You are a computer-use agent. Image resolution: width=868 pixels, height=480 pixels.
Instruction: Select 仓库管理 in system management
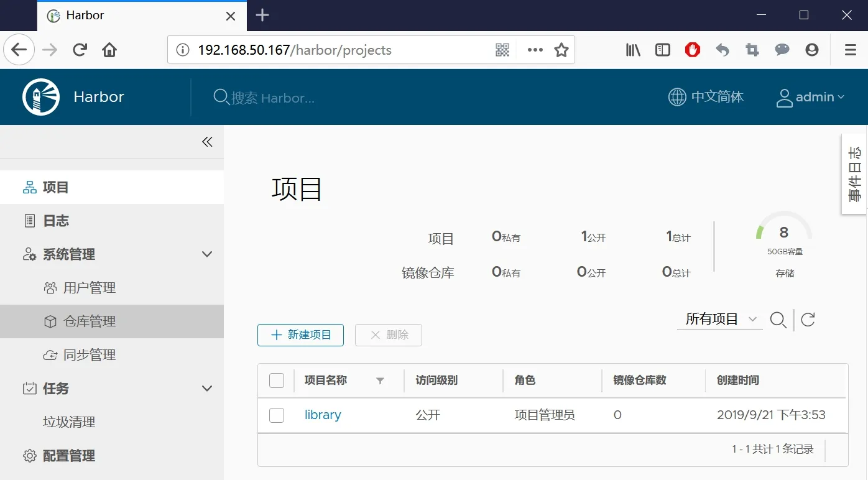coord(90,321)
